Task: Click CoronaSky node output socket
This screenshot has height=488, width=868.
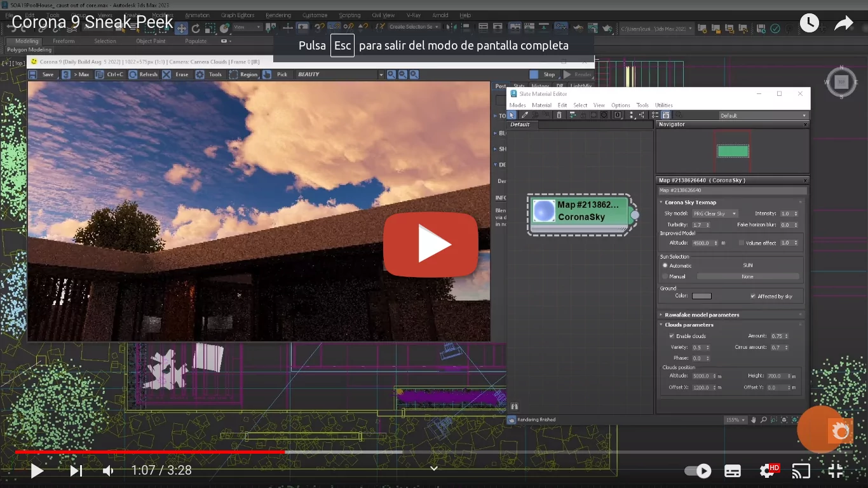Action: [x=634, y=215]
